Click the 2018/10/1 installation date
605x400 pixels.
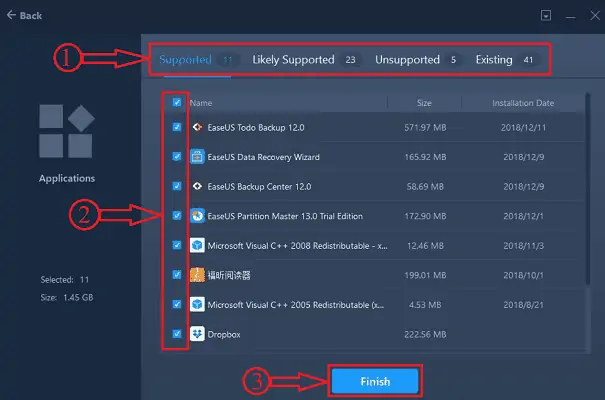(x=523, y=275)
